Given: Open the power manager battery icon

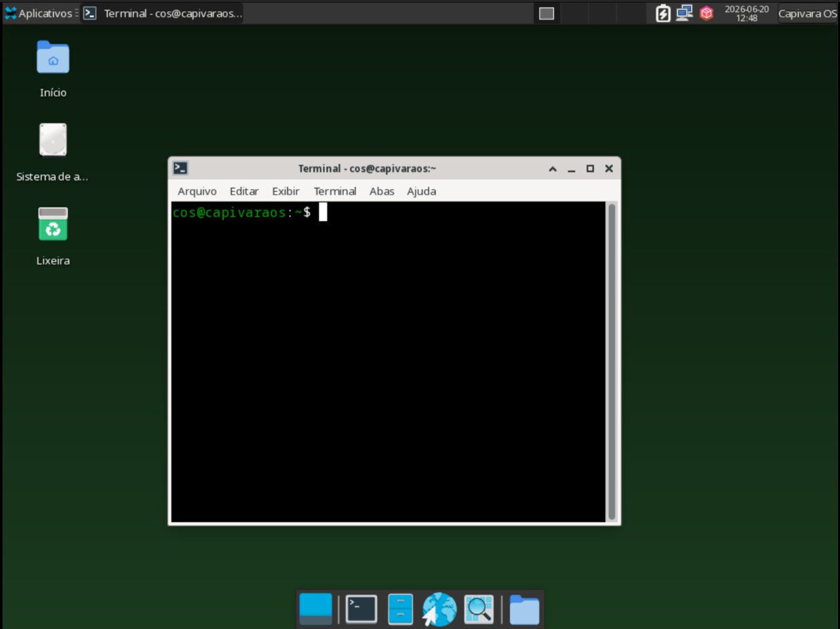Looking at the screenshot, I should click(x=663, y=13).
